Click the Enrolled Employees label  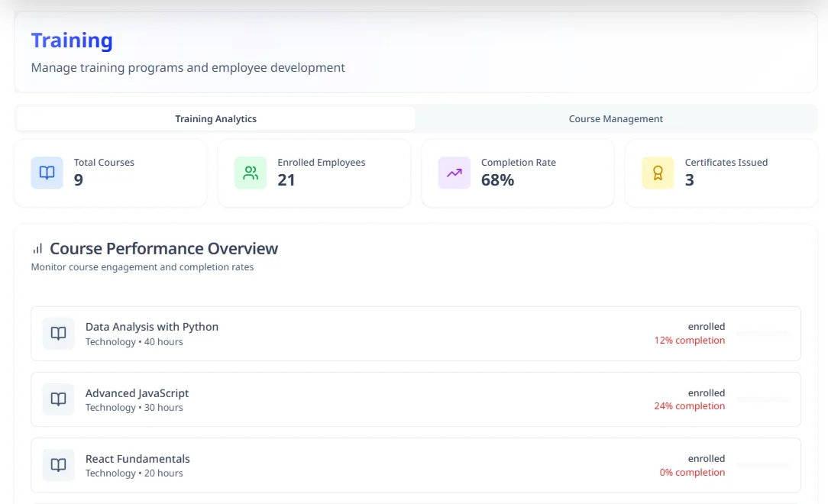pyautogui.click(x=321, y=163)
